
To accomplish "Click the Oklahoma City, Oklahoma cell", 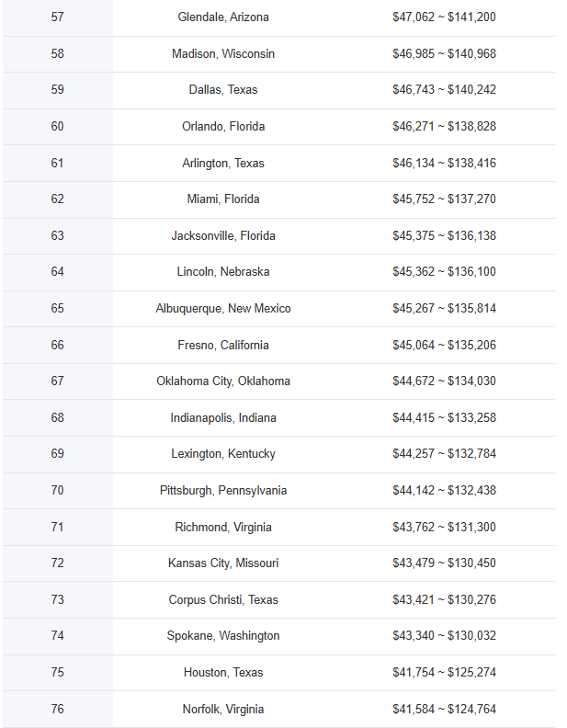I will 223,381.
